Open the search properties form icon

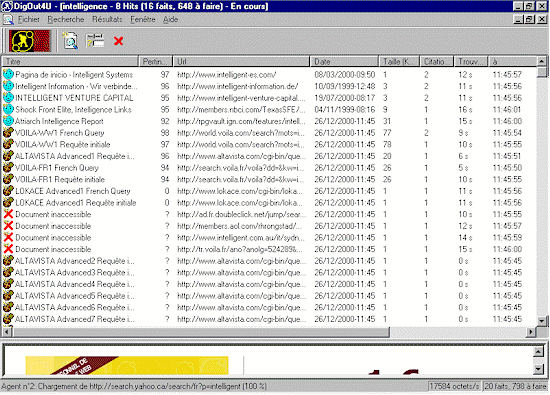tap(95, 41)
